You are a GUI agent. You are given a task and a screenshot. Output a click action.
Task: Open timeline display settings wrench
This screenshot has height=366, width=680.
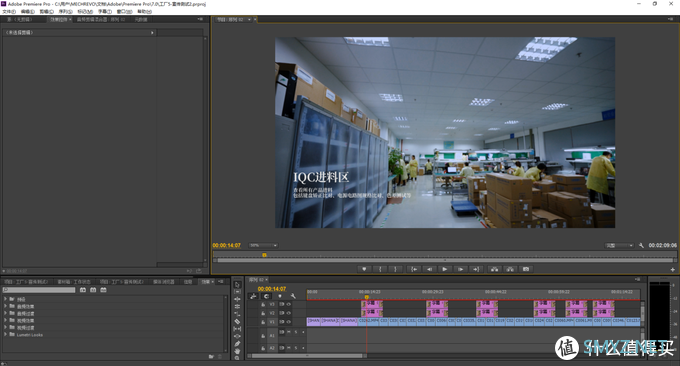tap(293, 296)
